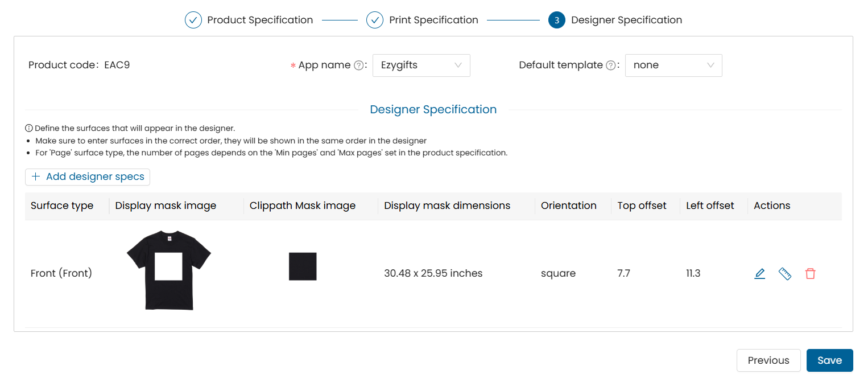Click the step 3 number circle
The image size is (868, 382).
coord(556,20)
